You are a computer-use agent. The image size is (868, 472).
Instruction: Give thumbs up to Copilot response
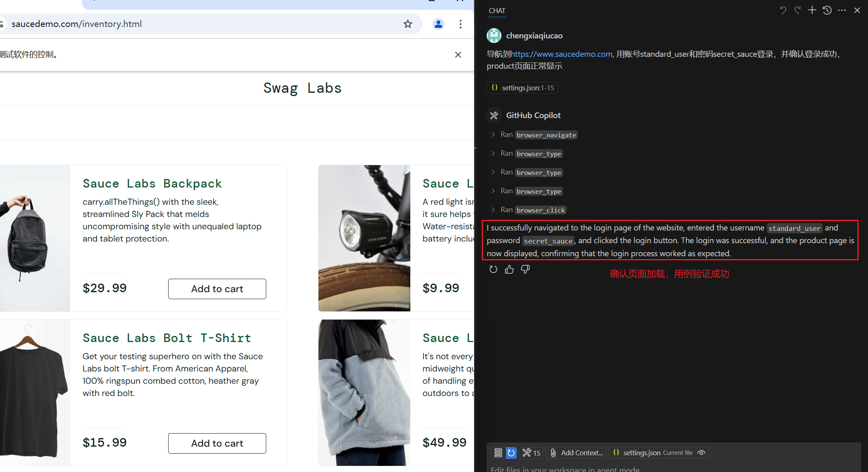tap(509, 269)
